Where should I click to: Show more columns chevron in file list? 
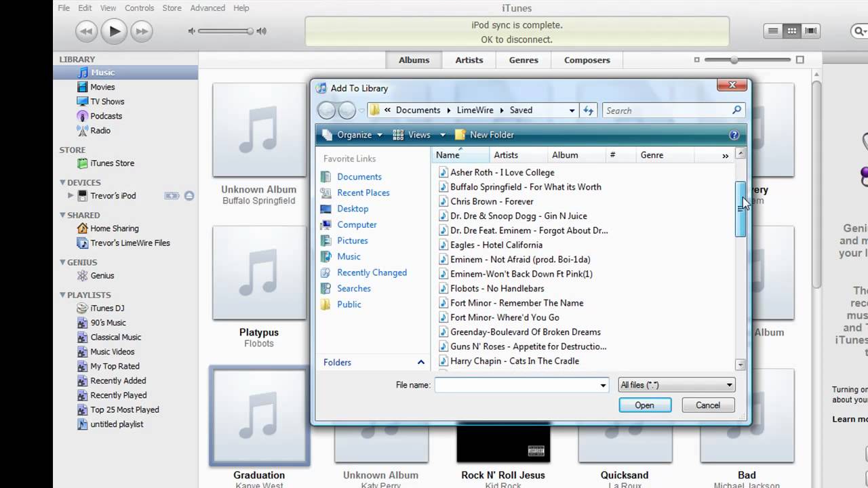tap(726, 156)
